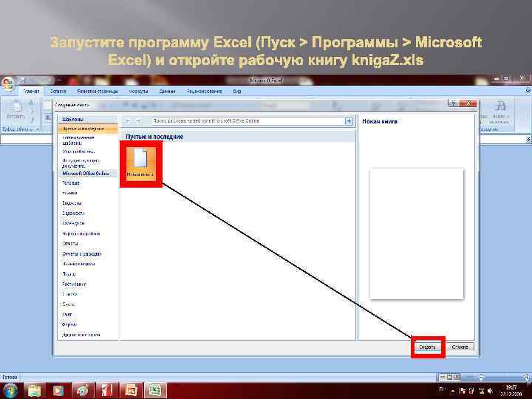The width and height of the screenshot is (532, 399).
Task: Open the media player taskbar icon
Action: (58, 391)
